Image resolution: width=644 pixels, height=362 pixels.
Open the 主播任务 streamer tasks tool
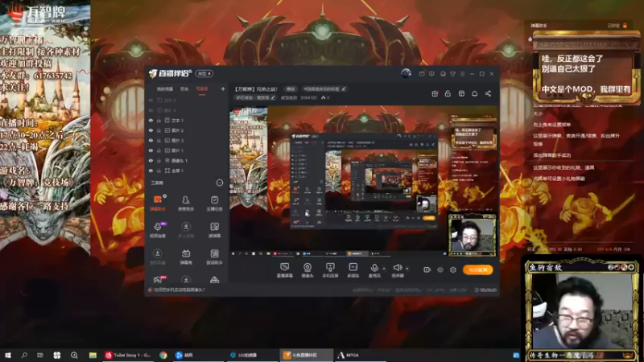tap(214, 203)
